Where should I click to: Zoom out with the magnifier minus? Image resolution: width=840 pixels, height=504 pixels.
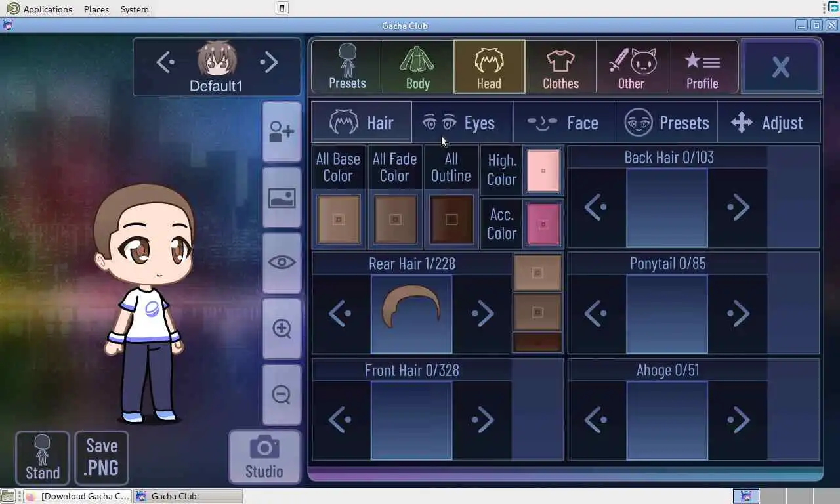coord(282,394)
